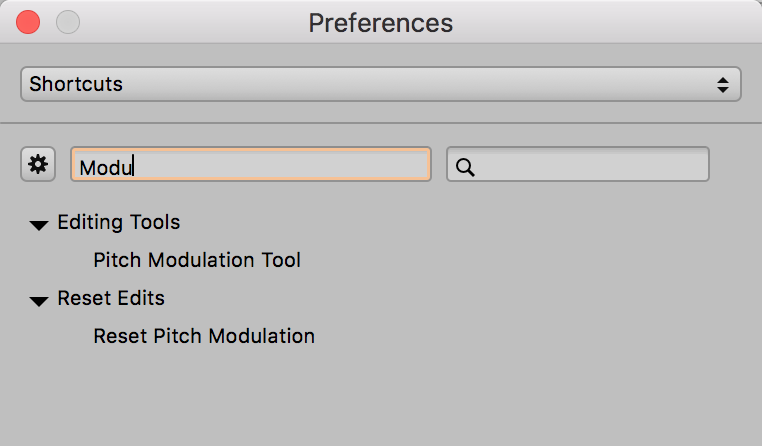The width and height of the screenshot is (762, 446).
Task: Click the gray minimize window button
Action: [68, 21]
